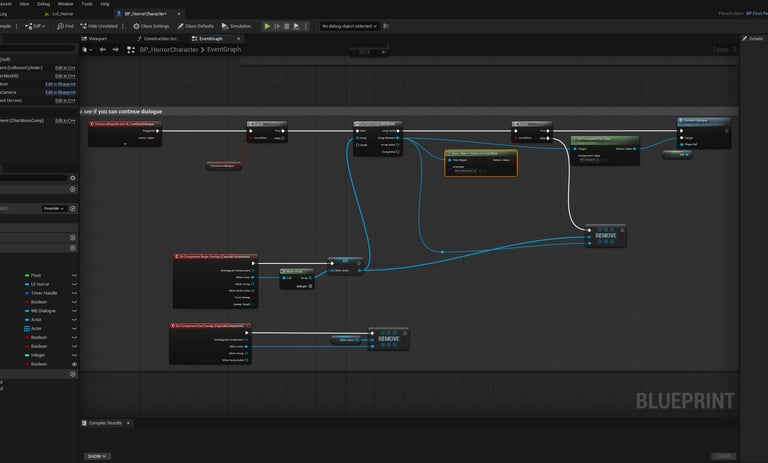Open the Compiler Results tab

click(x=104, y=423)
